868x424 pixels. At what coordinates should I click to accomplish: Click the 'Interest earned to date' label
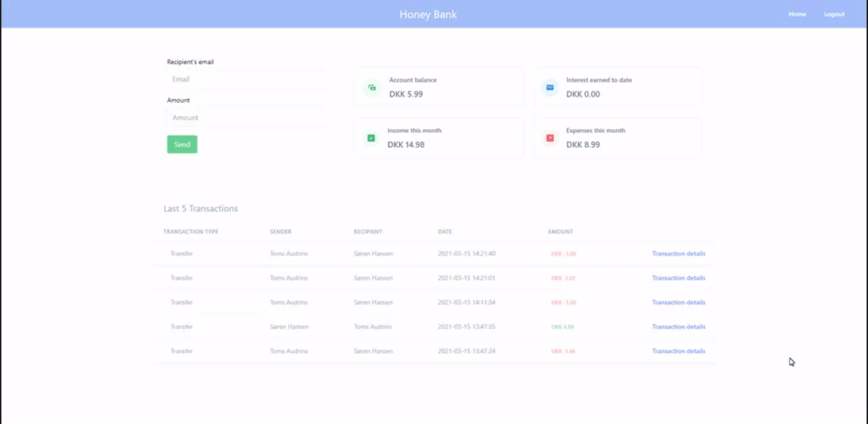click(x=599, y=80)
